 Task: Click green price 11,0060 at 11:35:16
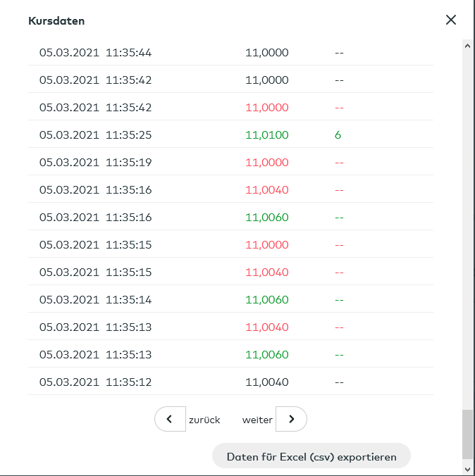pyautogui.click(x=267, y=218)
